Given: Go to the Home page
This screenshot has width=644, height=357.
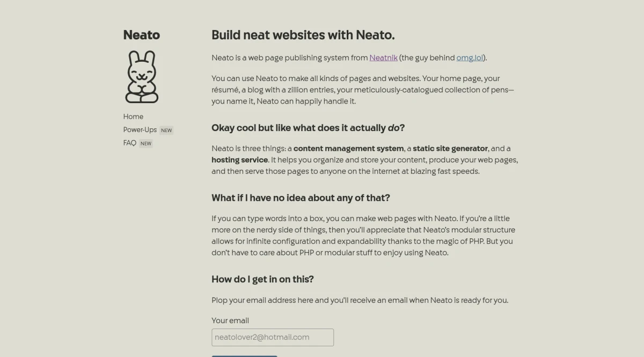Looking at the screenshot, I should (x=133, y=116).
